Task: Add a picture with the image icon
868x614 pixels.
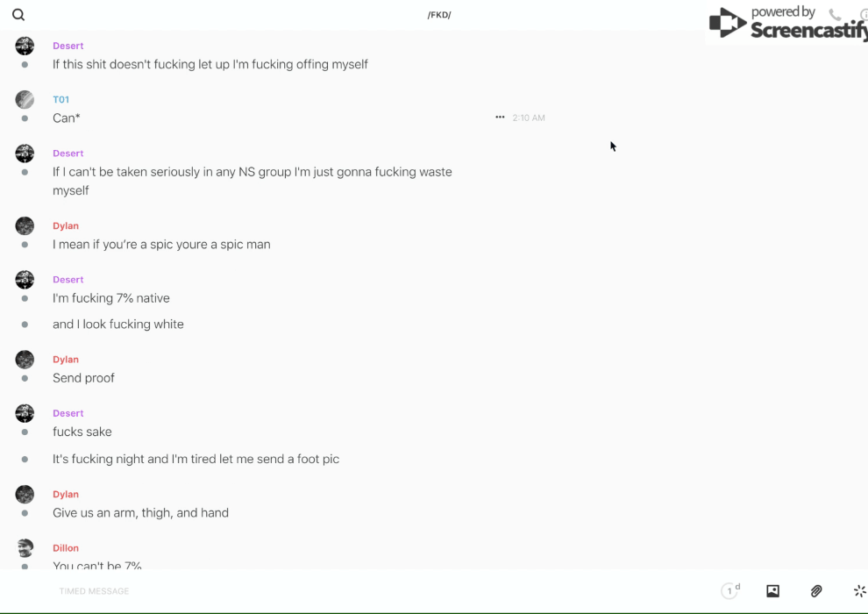Action: 772,591
